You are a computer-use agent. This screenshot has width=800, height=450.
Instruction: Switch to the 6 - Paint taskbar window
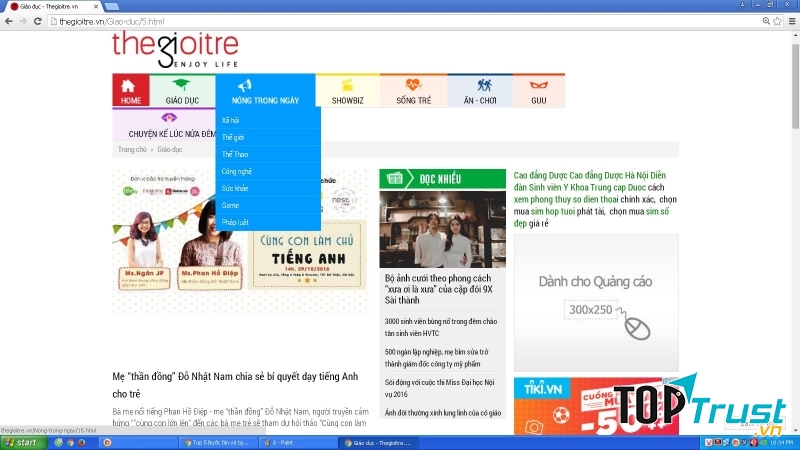[297, 442]
